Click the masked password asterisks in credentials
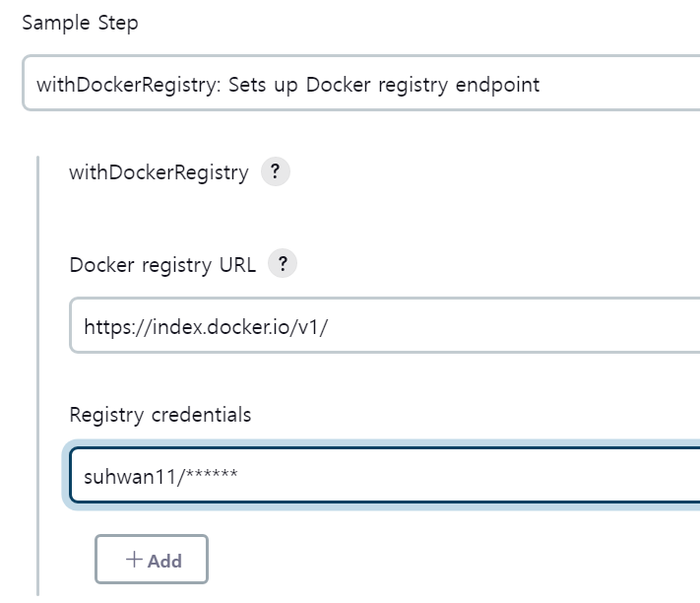The height and width of the screenshot is (603, 700). coord(212,474)
